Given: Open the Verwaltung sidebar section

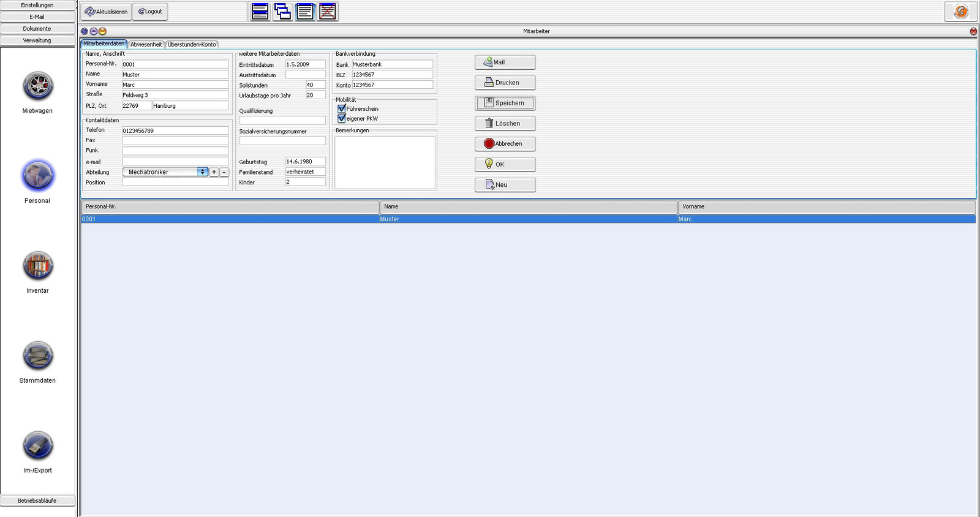Looking at the screenshot, I should click(x=37, y=40).
